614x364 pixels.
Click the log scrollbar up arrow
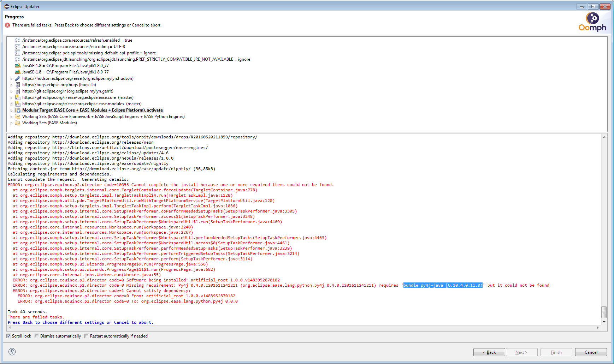(x=604, y=137)
